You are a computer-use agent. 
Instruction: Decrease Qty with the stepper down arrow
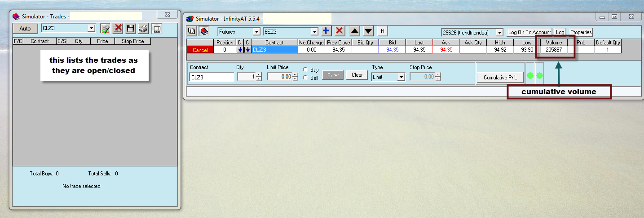[x=258, y=78]
